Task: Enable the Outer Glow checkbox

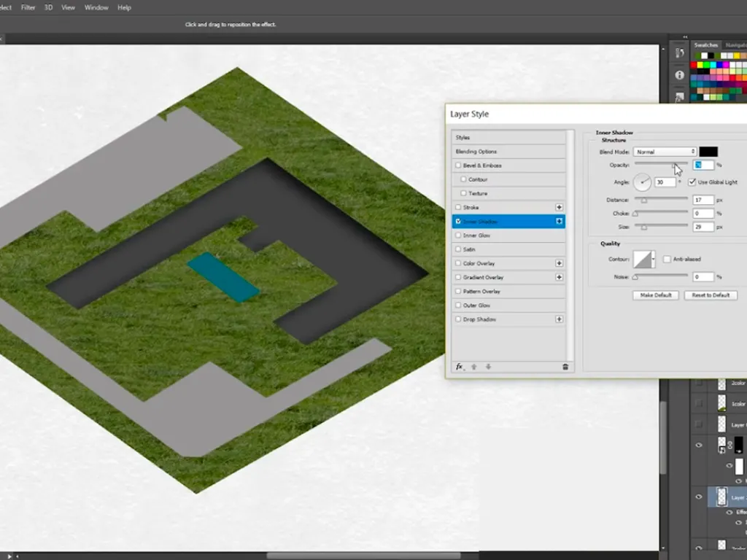Action: pyautogui.click(x=458, y=306)
